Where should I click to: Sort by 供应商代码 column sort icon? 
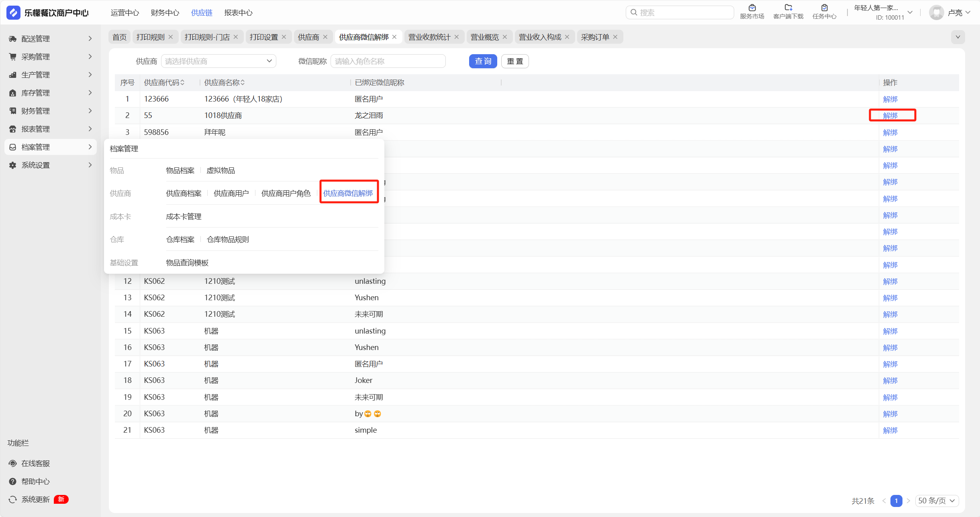[182, 83]
